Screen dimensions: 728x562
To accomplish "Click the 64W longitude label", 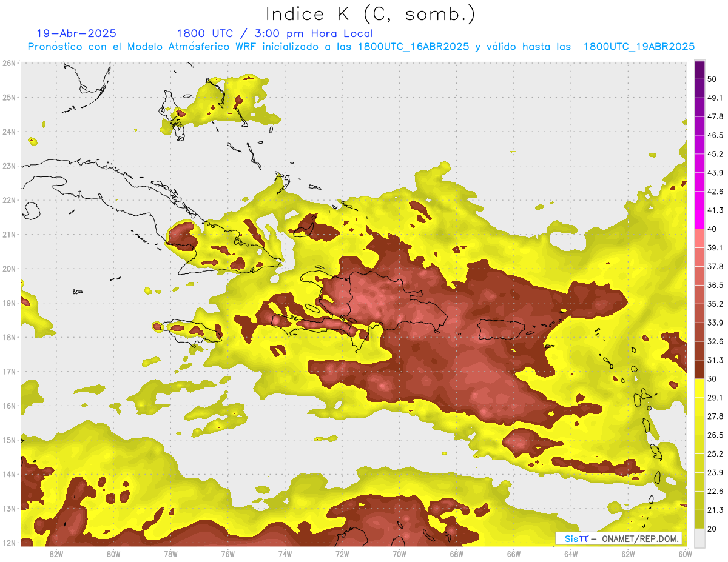I will [571, 554].
